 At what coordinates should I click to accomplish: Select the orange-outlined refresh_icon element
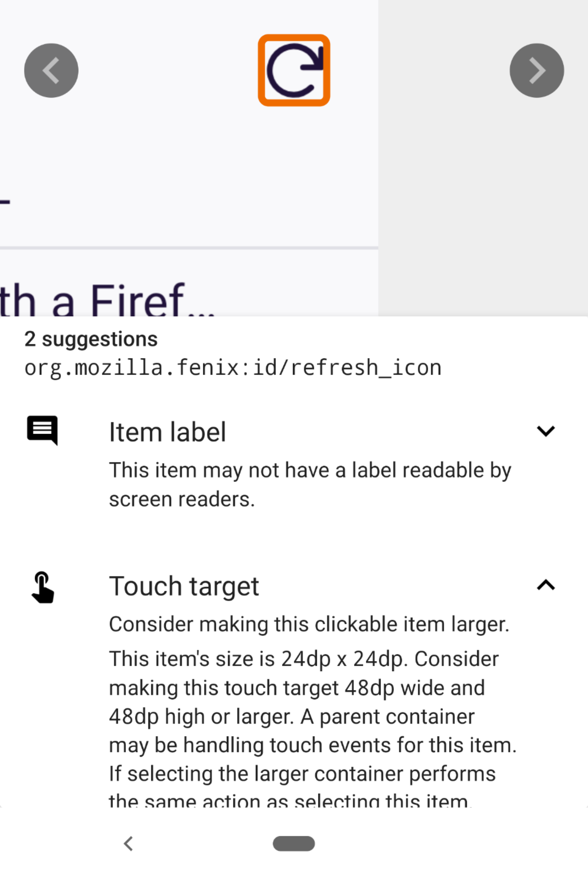pyautogui.click(x=294, y=70)
